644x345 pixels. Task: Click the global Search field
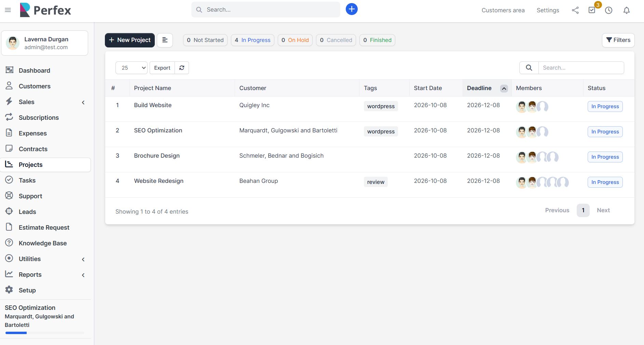click(266, 10)
